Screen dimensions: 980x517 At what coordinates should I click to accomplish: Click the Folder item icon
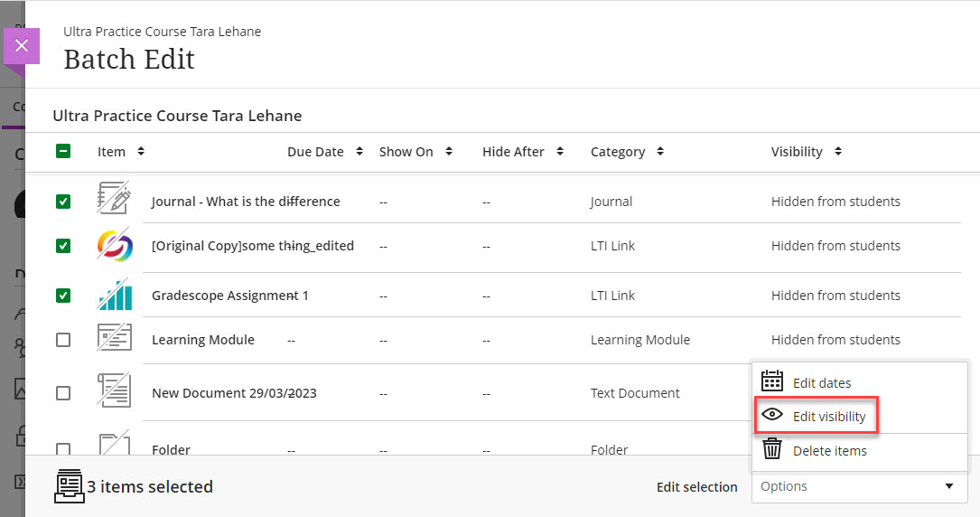115,443
